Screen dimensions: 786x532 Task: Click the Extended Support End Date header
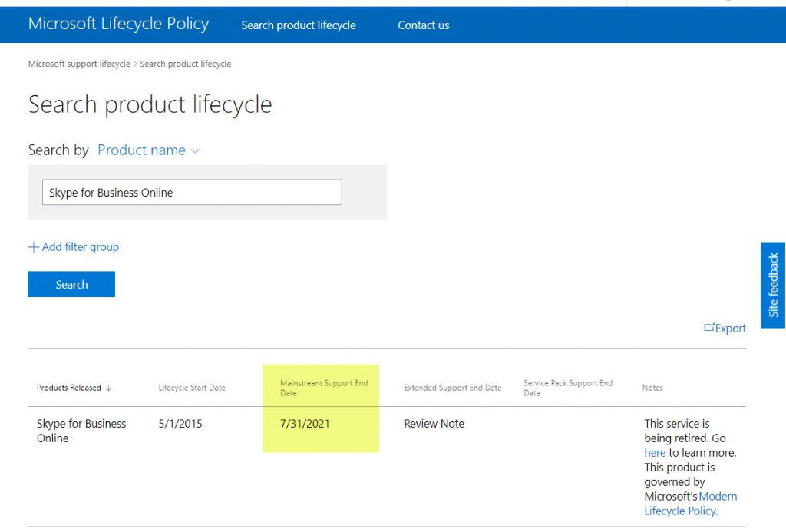(452, 388)
